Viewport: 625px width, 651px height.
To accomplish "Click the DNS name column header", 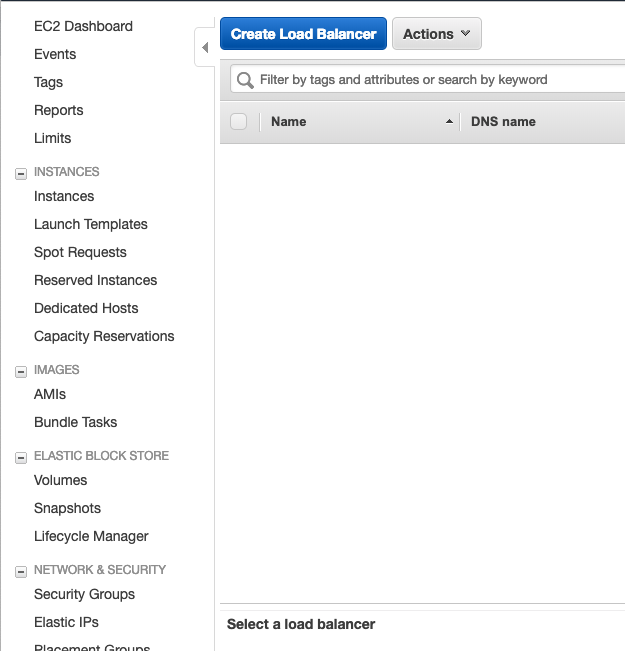I will [x=503, y=122].
